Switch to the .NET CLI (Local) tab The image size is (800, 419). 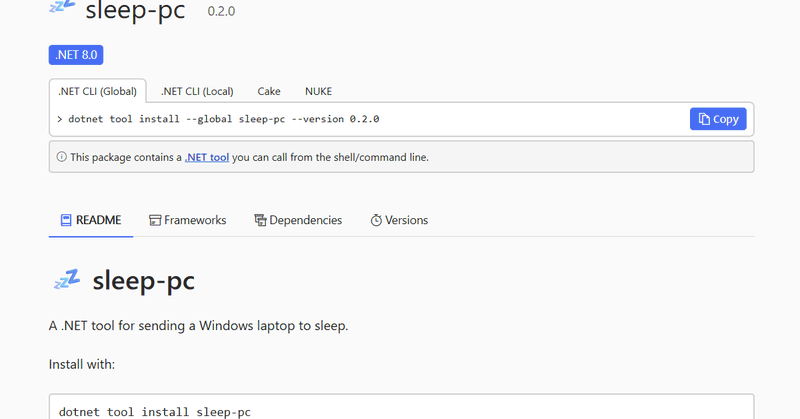click(197, 91)
